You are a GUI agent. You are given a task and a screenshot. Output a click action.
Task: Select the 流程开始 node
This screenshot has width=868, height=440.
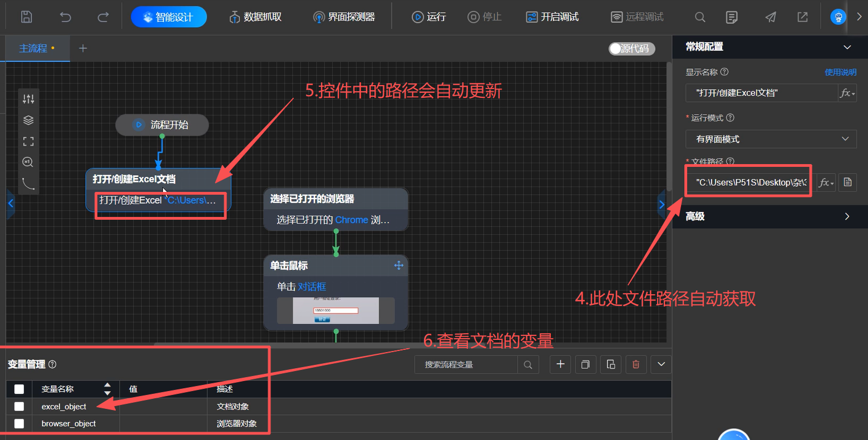pos(162,125)
